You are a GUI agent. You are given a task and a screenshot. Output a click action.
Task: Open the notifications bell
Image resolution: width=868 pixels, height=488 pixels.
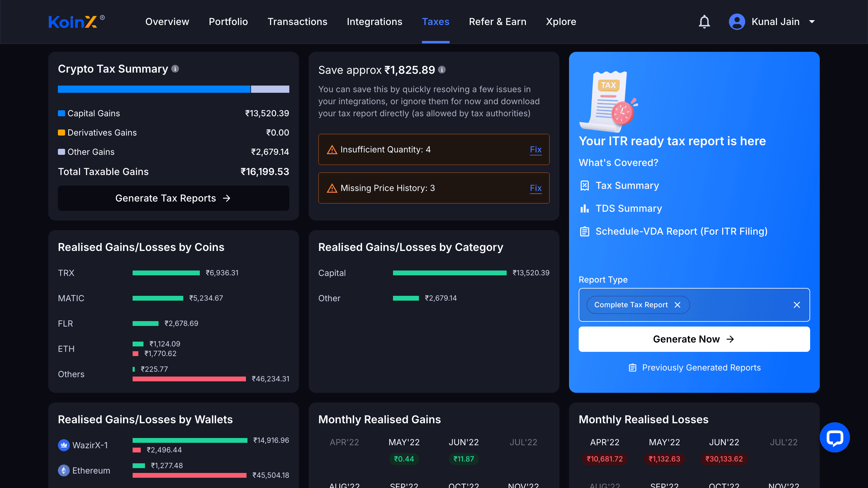(704, 22)
